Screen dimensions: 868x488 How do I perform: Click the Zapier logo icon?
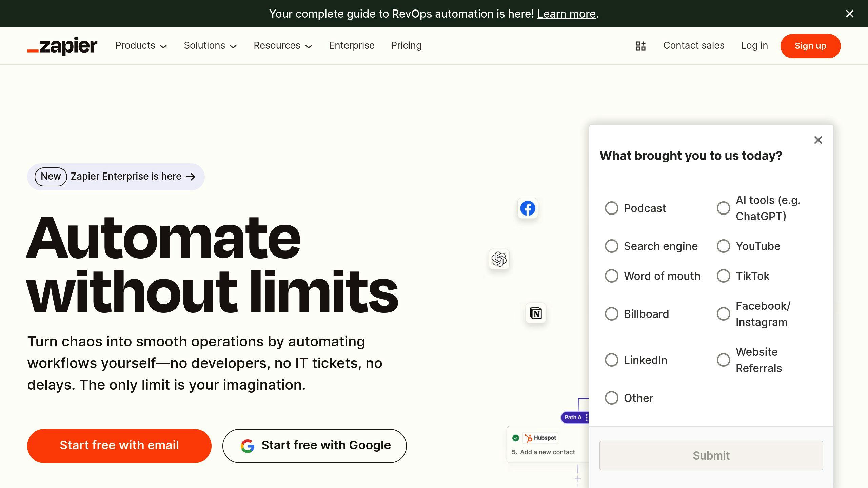pyautogui.click(x=62, y=46)
